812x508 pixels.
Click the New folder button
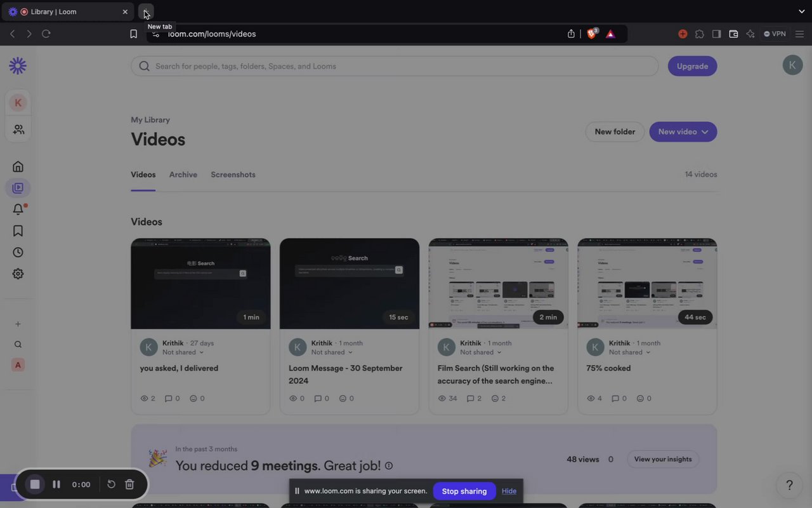[x=615, y=131]
